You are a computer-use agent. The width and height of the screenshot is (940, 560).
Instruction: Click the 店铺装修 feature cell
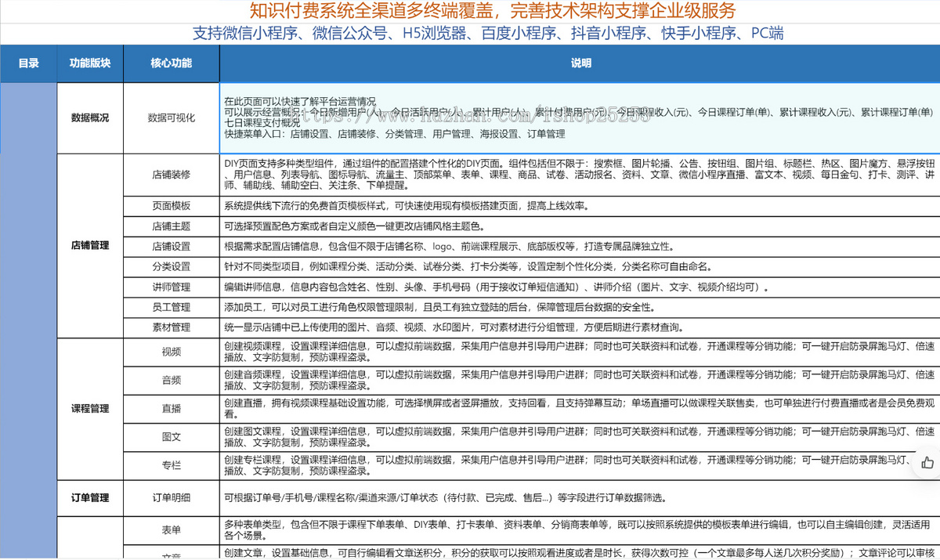coord(171,175)
